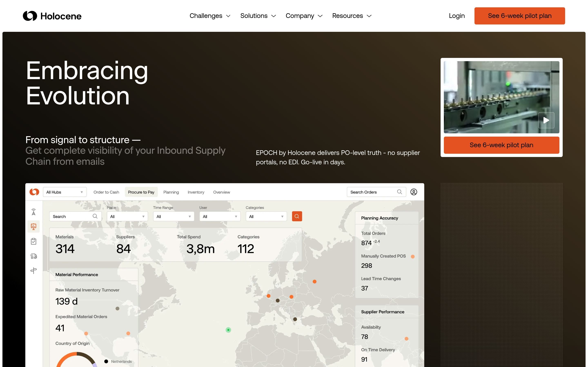Click header See 6-week pilot plan button
This screenshot has height=367, width=588.
(x=519, y=16)
